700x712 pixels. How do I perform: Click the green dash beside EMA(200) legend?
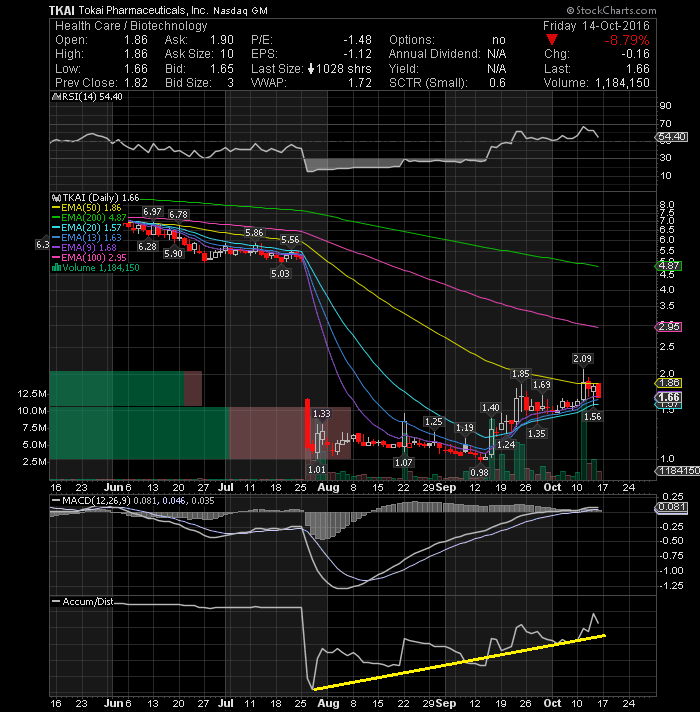point(56,218)
